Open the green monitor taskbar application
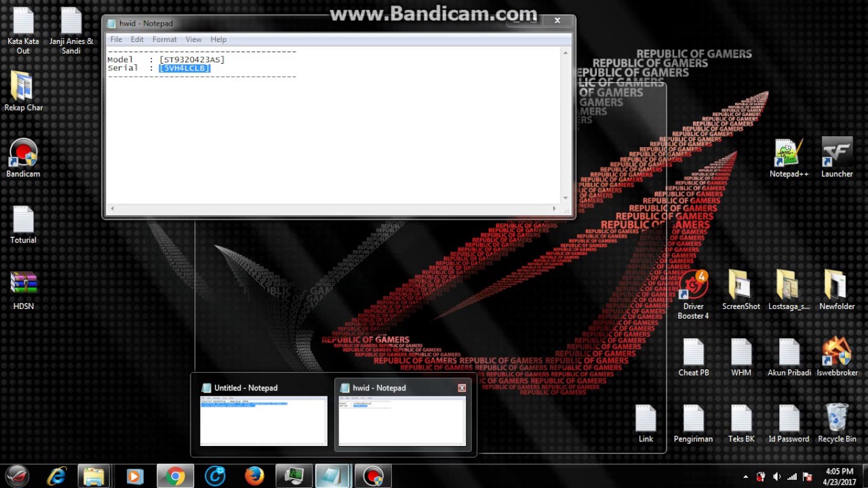 click(294, 476)
